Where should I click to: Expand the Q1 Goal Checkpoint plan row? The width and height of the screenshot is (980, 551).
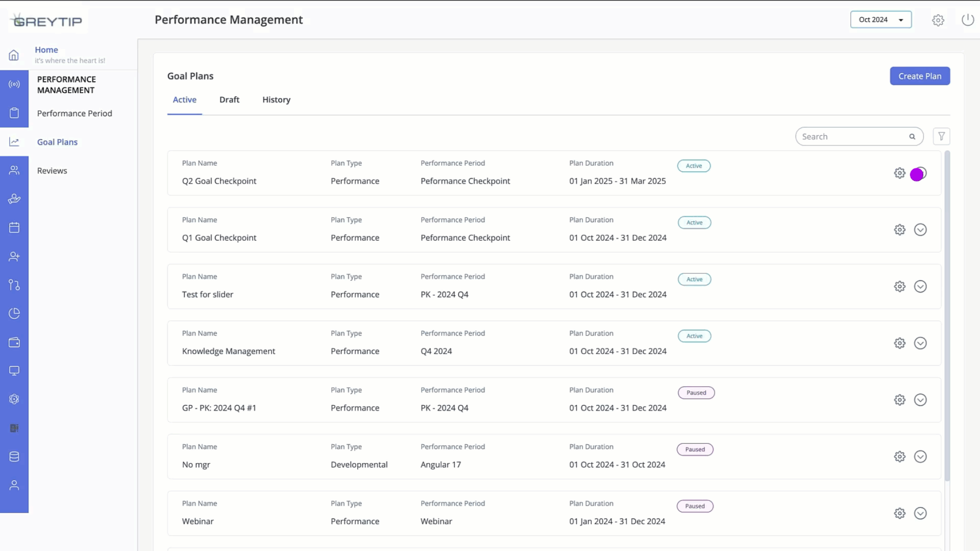pyautogui.click(x=920, y=230)
